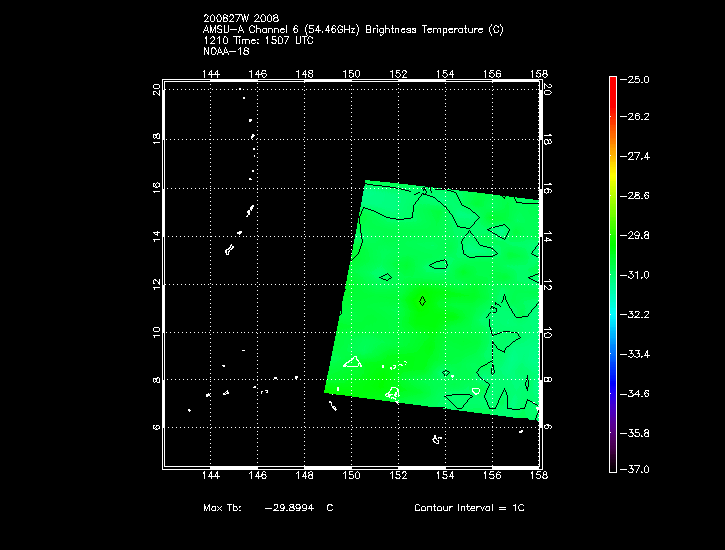The width and height of the screenshot is (725, 550).
Task: Click the small diamond contour at swath center
Action: coord(422,300)
